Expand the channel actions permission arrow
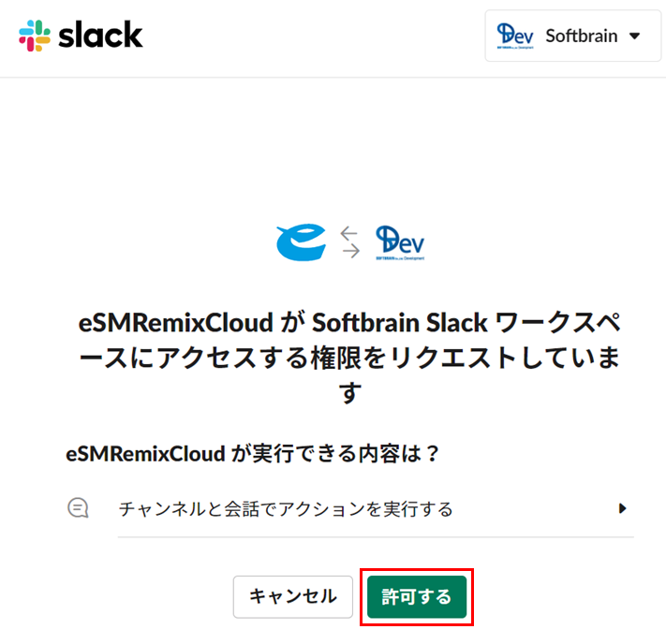Screen dimensions: 666x644 pos(622,508)
